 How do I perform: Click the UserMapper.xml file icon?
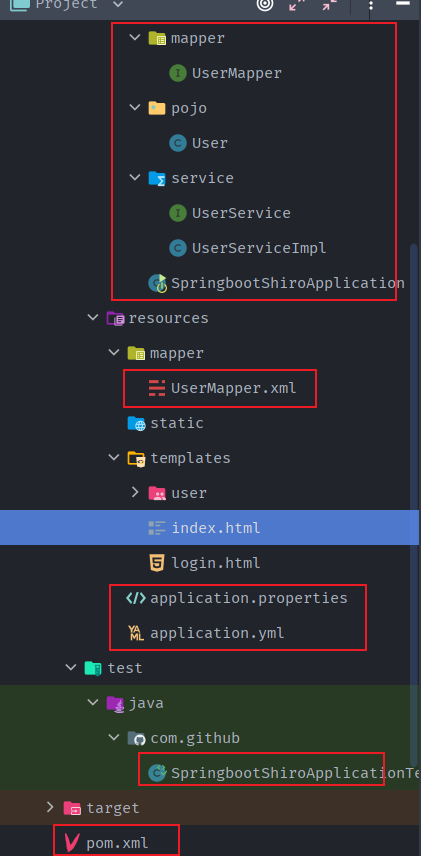tap(157, 388)
